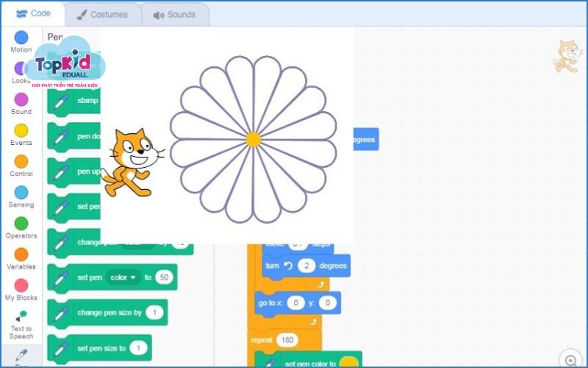Click the pen icon on pen up block
This screenshot has width=588, height=368.
[62, 172]
